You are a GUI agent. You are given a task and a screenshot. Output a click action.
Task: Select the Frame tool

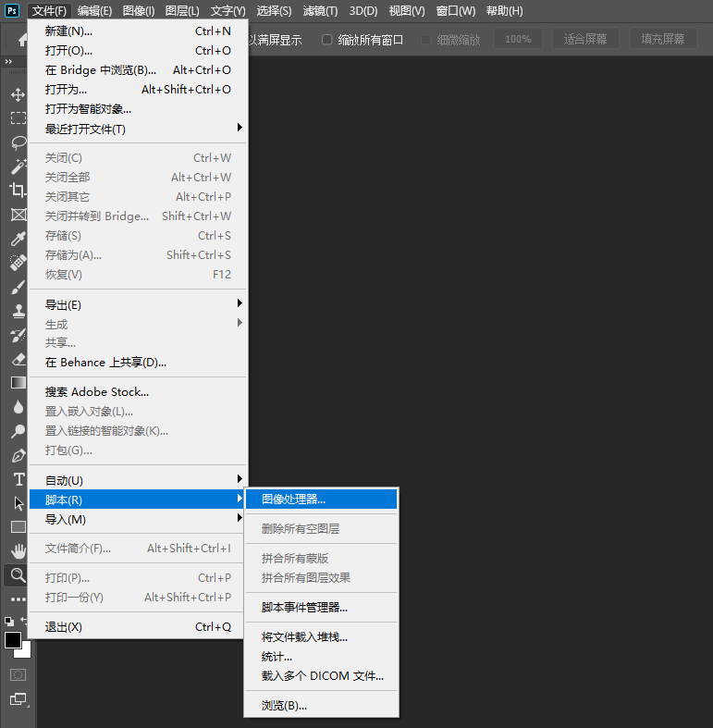coord(18,215)
